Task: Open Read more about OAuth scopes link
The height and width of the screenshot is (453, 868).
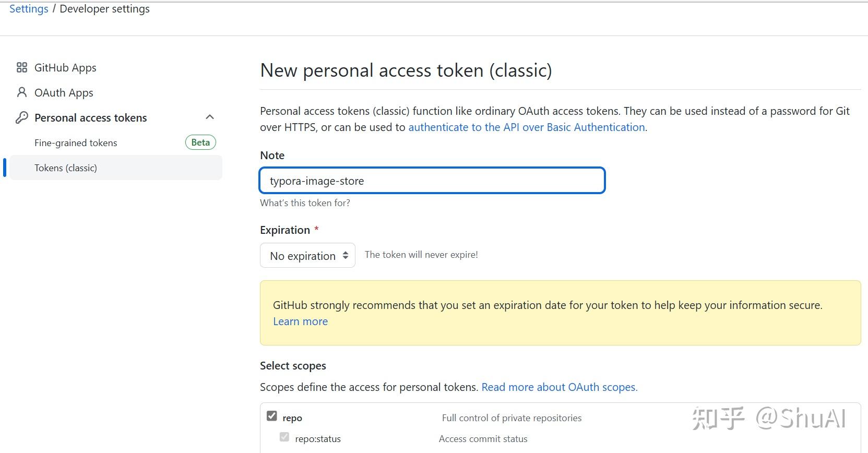Action: click(559, 387)
